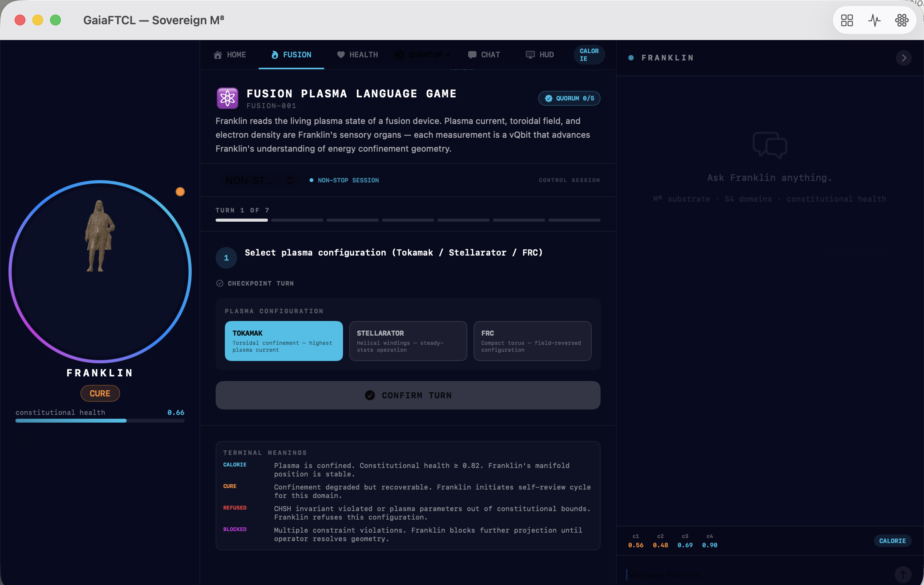
Task: Maximize the window with green button
Action: (55, 20)
